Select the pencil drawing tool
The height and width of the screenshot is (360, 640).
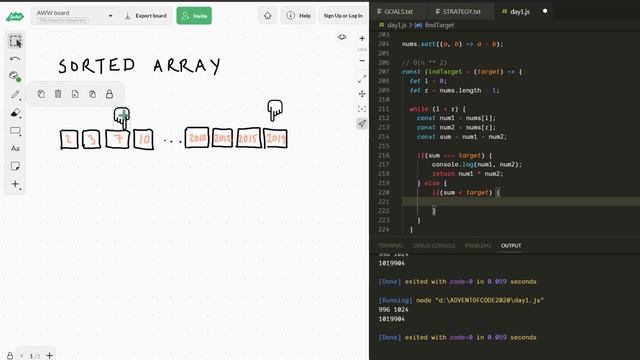pos(16,95)
